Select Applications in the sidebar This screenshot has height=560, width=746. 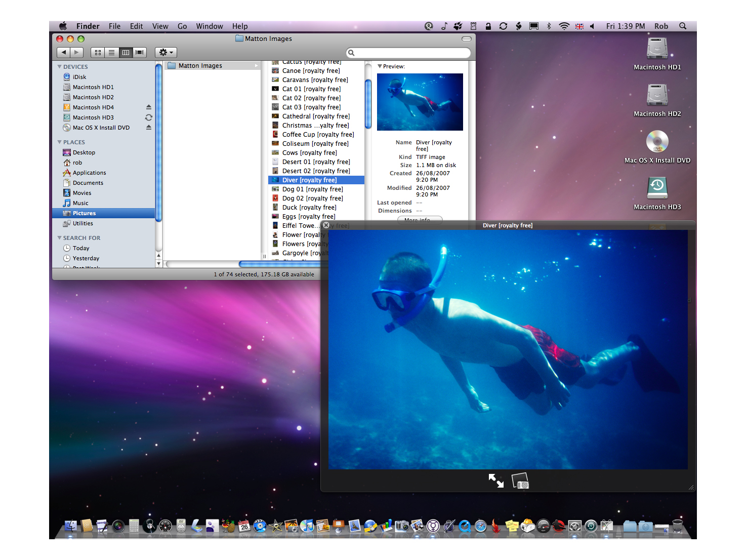104,173
